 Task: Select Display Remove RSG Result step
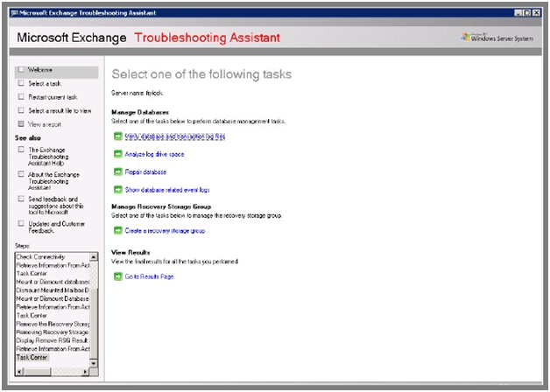(52, 340)
